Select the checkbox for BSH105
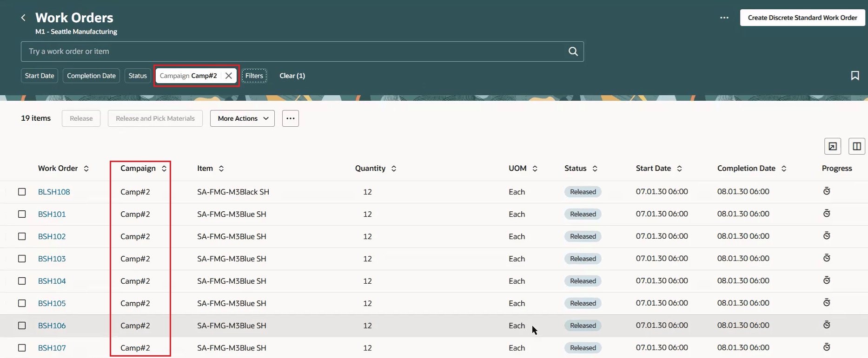868x358 pixels. (22, 303)
